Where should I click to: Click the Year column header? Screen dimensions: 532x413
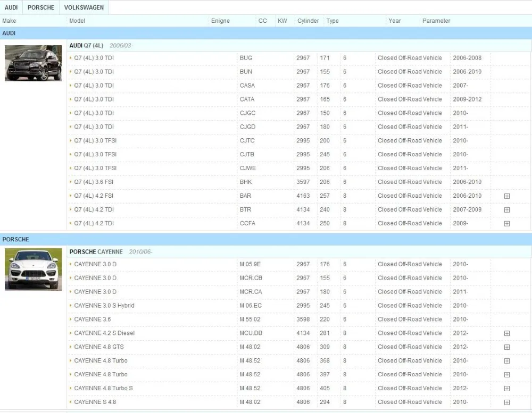tap(395, 21)
